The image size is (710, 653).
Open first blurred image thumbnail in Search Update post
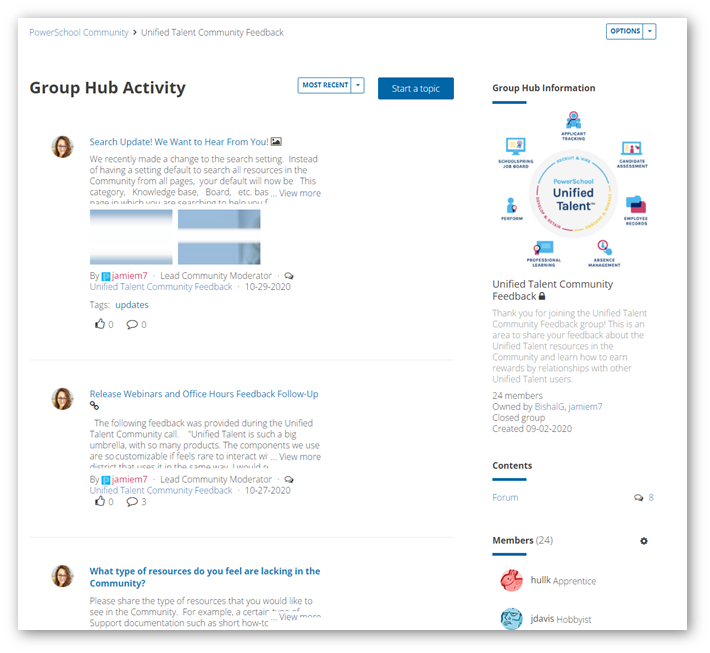(131, 237)
